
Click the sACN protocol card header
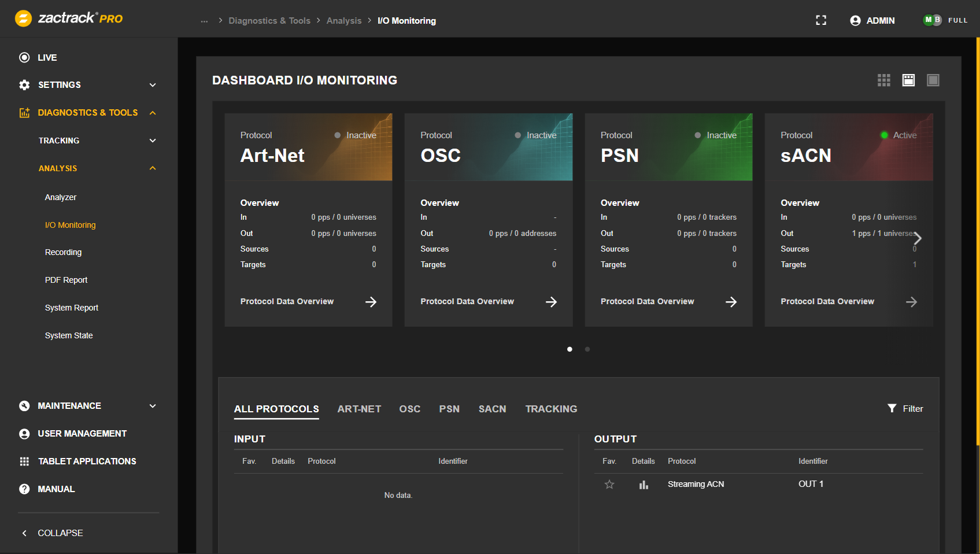click(849, 147)
